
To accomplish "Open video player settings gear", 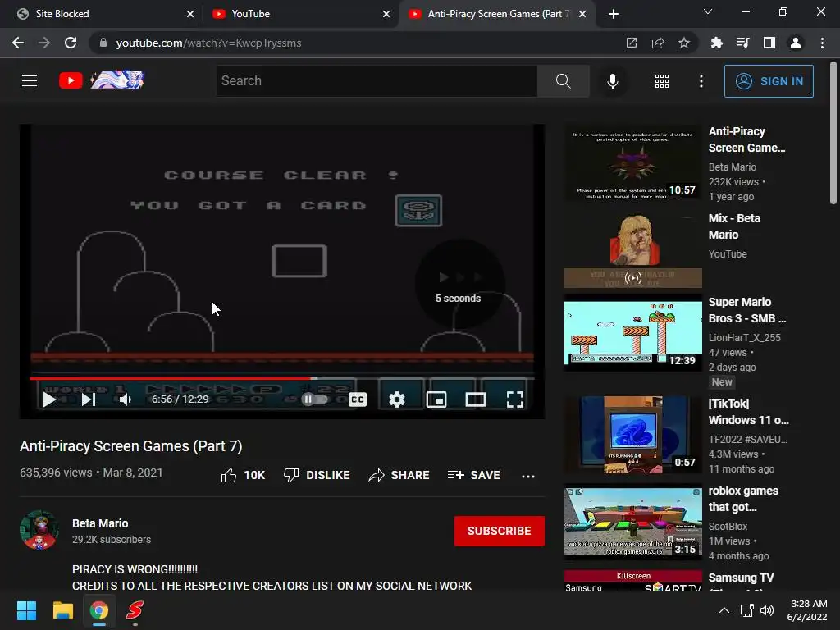I will coord(397,399).
